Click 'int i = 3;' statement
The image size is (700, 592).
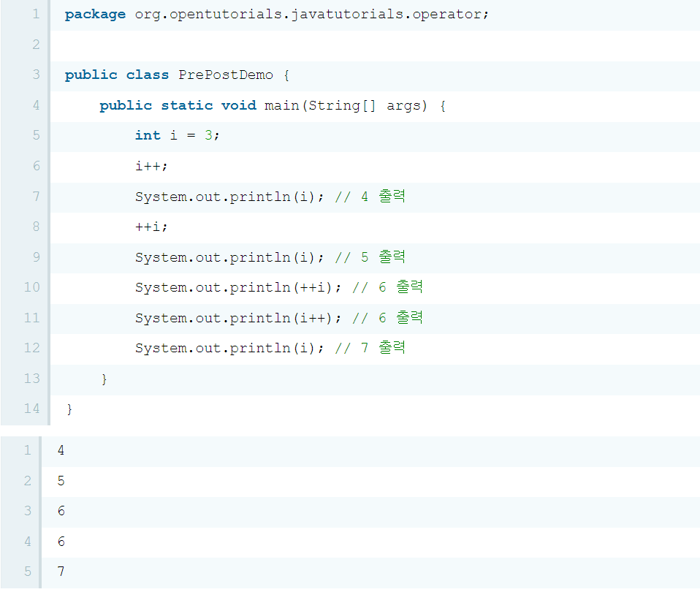click(x=178, y=136)
